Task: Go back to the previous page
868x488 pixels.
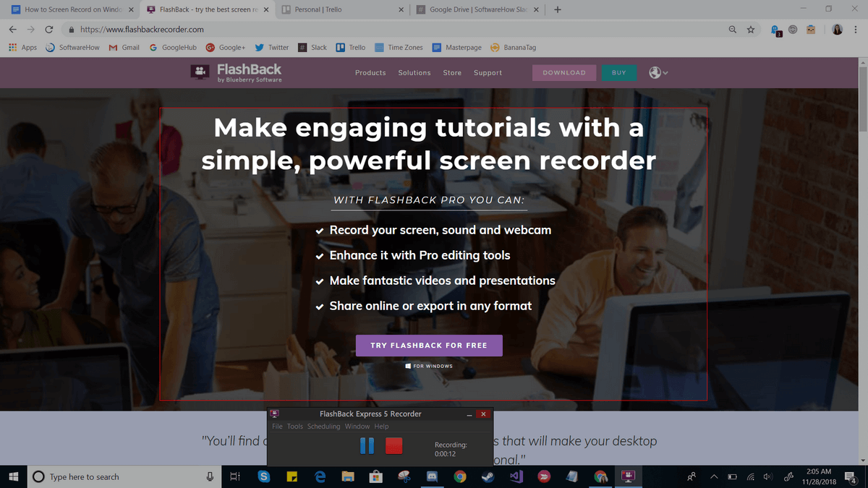Action: coord(12,30)
